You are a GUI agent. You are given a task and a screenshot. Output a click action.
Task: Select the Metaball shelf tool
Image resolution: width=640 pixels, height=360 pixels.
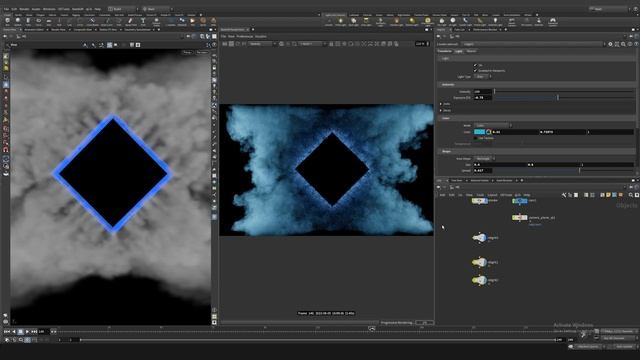[182, 21]
